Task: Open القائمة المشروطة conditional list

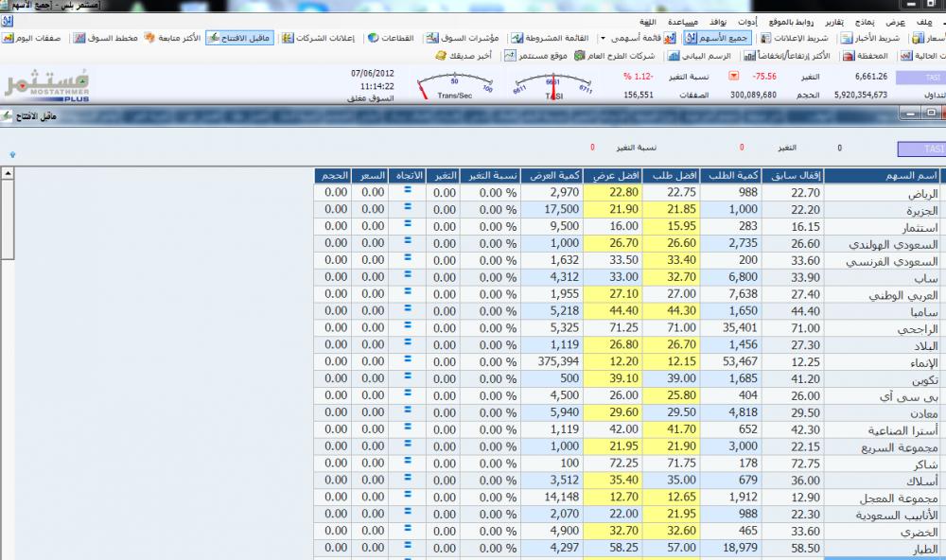Action: (551, 38)
